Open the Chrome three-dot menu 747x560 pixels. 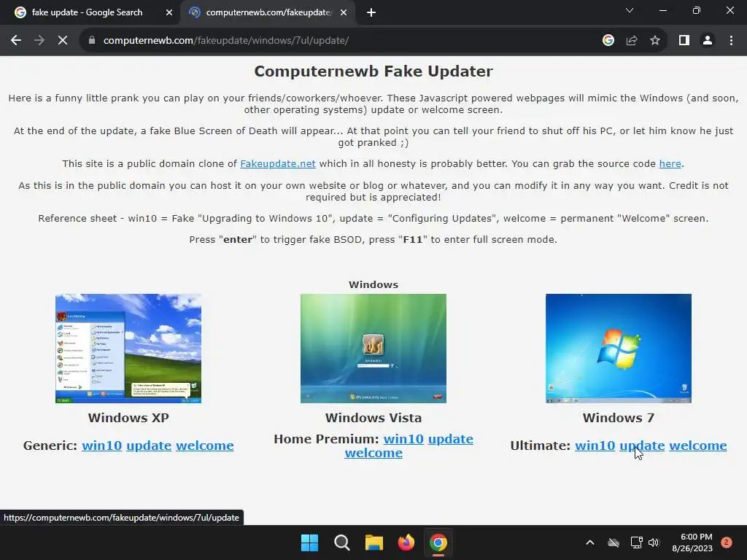point(731,41)
